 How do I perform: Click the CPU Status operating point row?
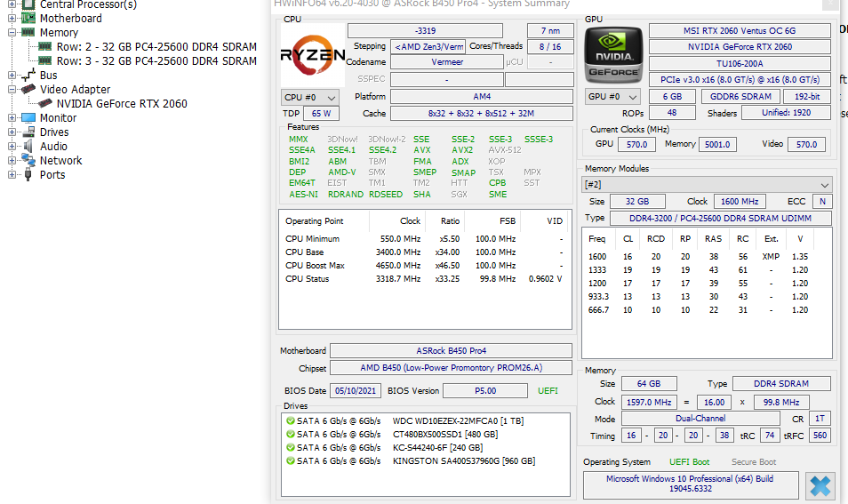point(424,279)
